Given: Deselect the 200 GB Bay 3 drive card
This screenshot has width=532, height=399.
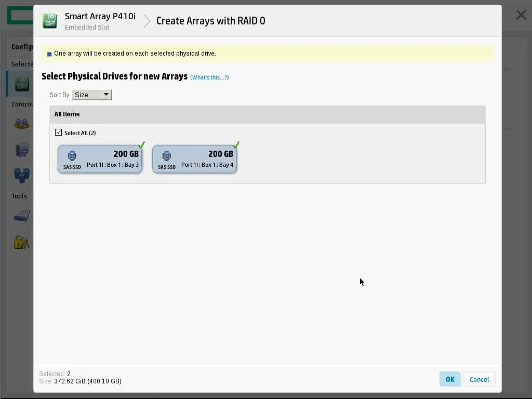Looking at the screenshot, I should click(x=100, y=159).
